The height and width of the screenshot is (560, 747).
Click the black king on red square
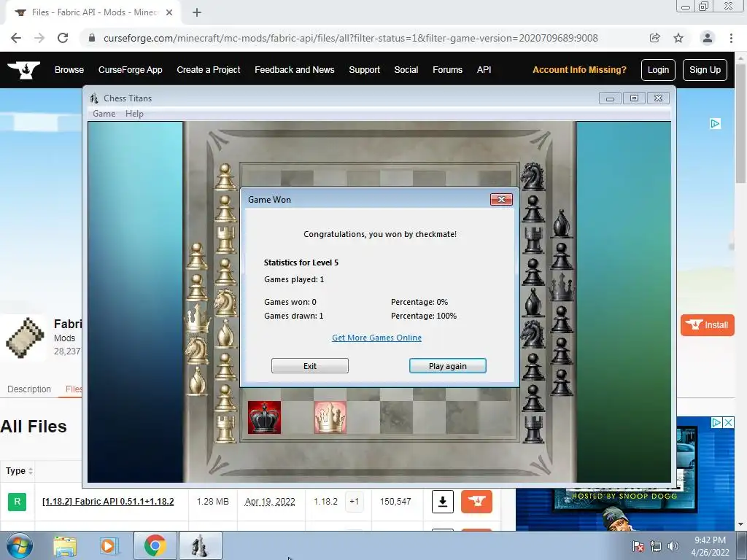[264, 417]
